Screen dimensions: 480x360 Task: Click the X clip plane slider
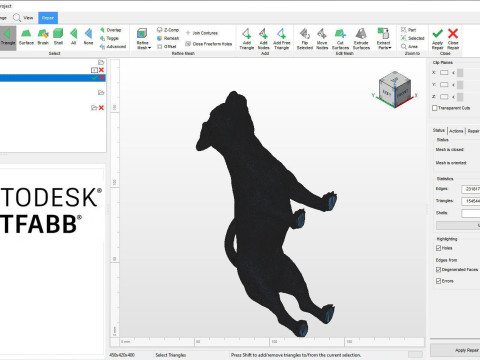(x=460, y=73)
